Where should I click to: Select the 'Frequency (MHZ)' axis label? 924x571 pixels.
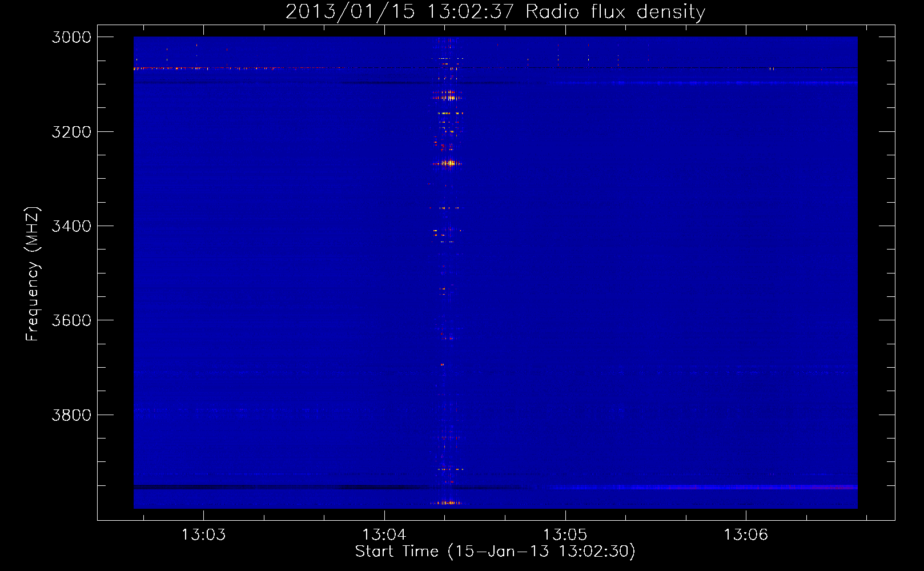pos(33,274)
